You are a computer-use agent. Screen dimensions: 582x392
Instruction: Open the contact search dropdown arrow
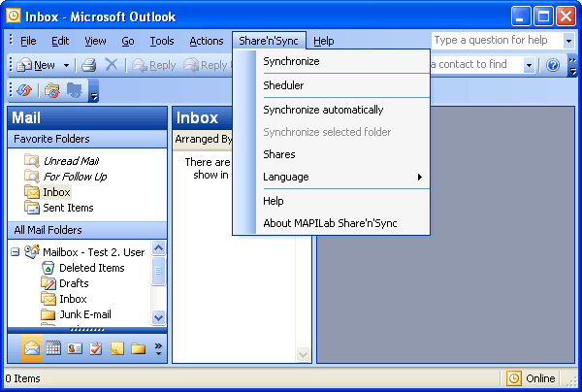pyautogui.click(x=529, y=65)
